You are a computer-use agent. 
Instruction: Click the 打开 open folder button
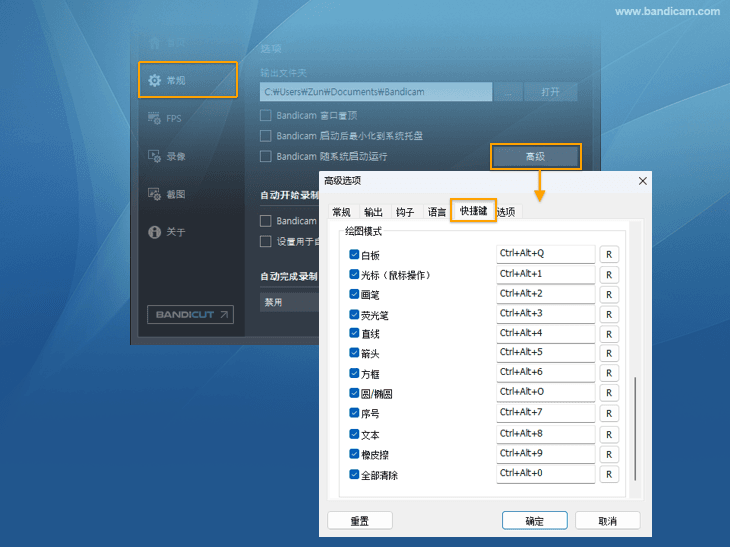[x=550, y=92]
